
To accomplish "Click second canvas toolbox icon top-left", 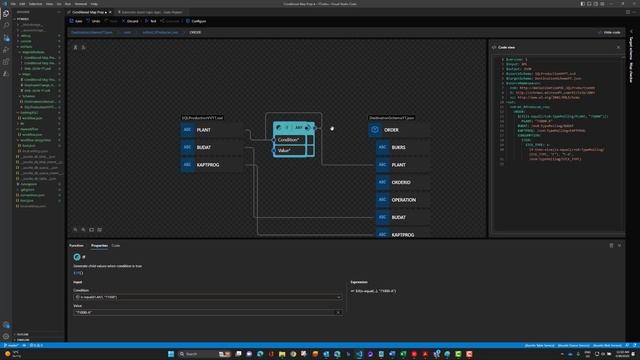I will click(x=84, y=47).
